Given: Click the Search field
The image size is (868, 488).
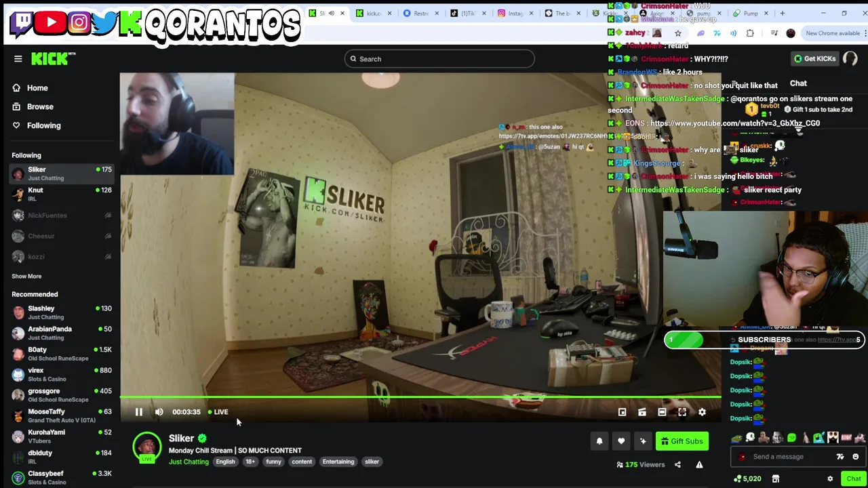Looking at the screenshot, I should tap(439, 59).
